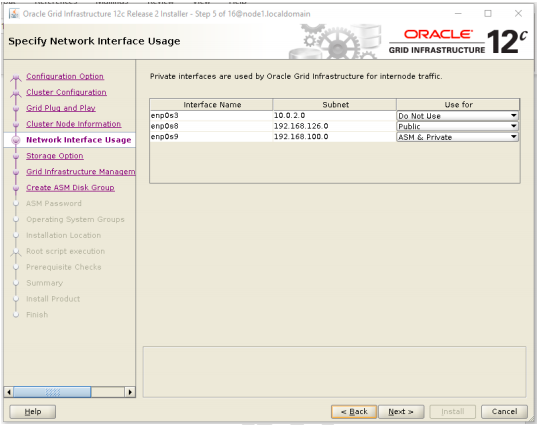The image size is (538, 425).
Task: Click Finish step label
Action: tap(37, 315)
